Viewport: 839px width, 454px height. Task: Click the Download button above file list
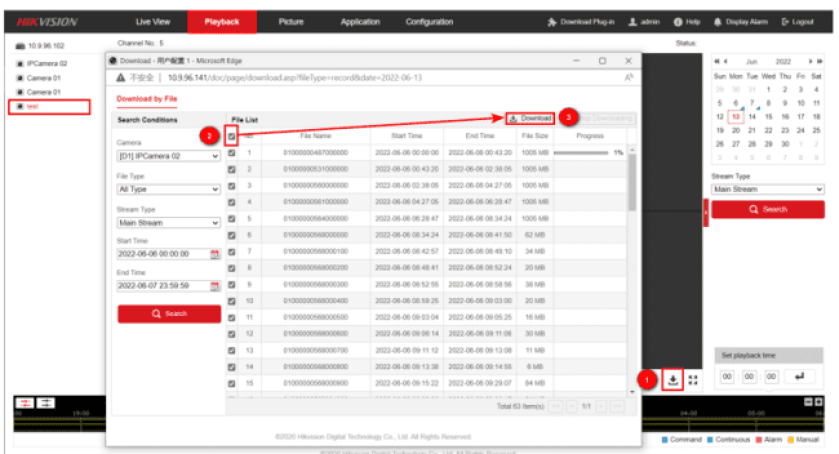(531, 118)
